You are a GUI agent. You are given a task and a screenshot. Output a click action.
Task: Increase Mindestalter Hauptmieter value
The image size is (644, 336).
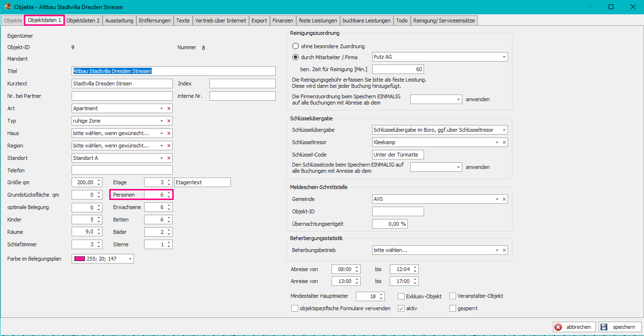tap(381, 294)
